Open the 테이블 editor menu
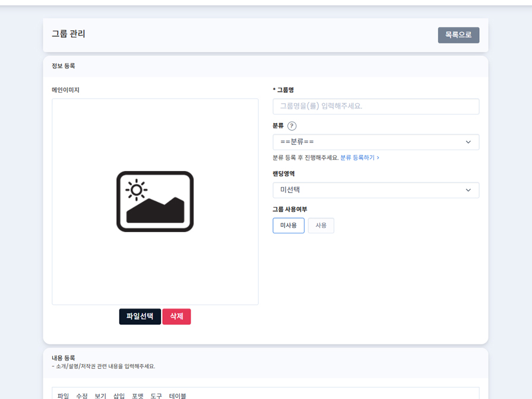Viewport: 532px width, 399px height. click(178, 395)
